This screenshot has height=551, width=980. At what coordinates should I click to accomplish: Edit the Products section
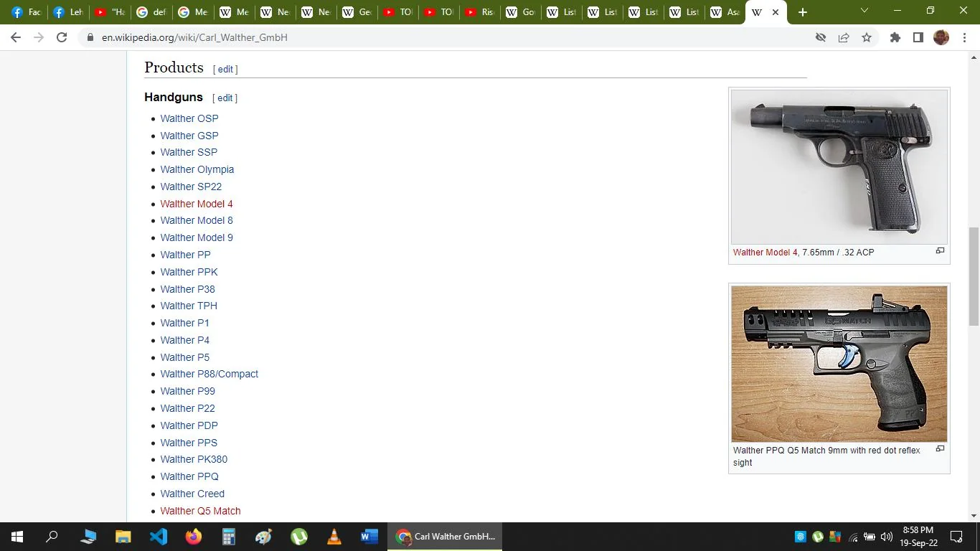(225, 70)
